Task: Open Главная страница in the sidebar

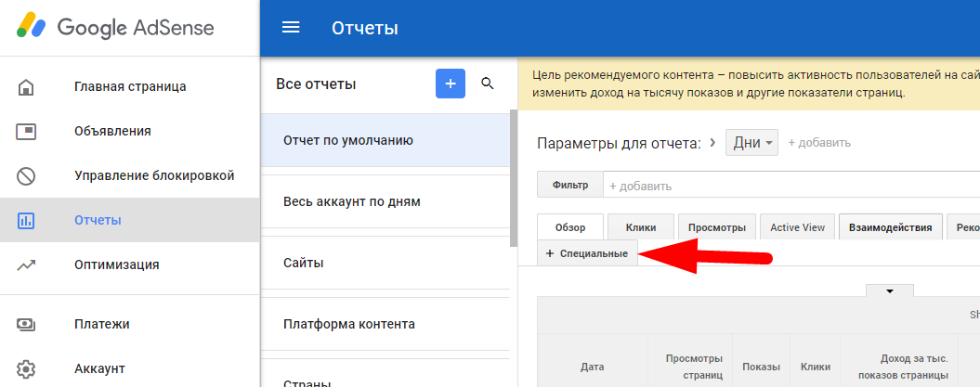Action: tap(130, 86)
